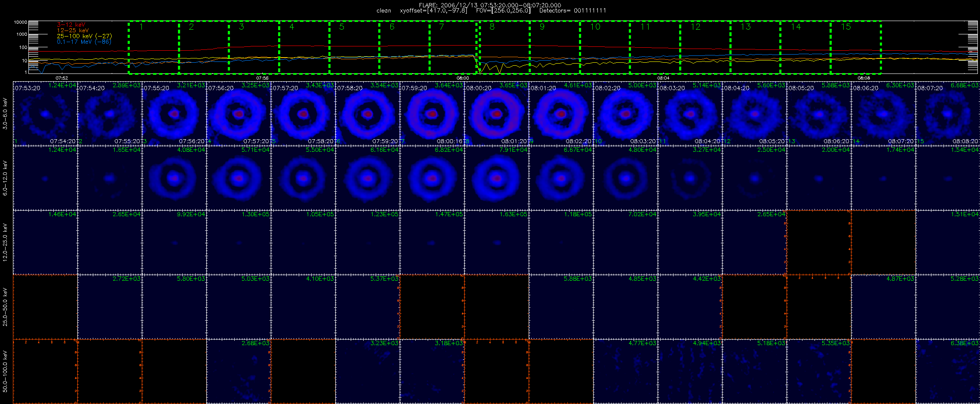This screenshot has width=980, height=404.
Task: Click the 3.0-6.0 keV row label
Action: coord(5,113)
